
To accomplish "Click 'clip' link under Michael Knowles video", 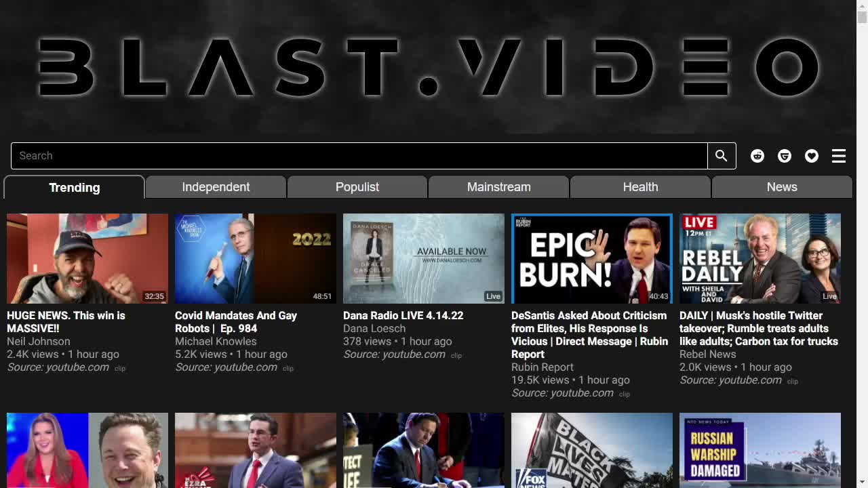I will pos(288,369).
